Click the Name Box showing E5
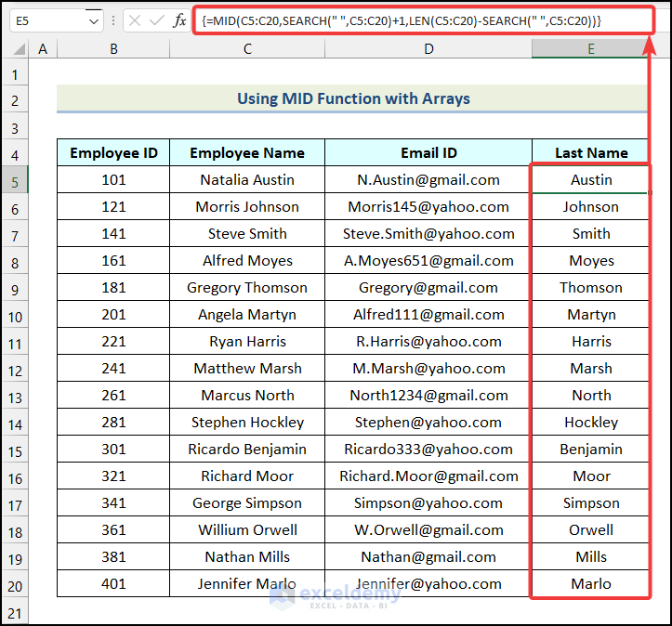672x626 pixels. (56, 20)
